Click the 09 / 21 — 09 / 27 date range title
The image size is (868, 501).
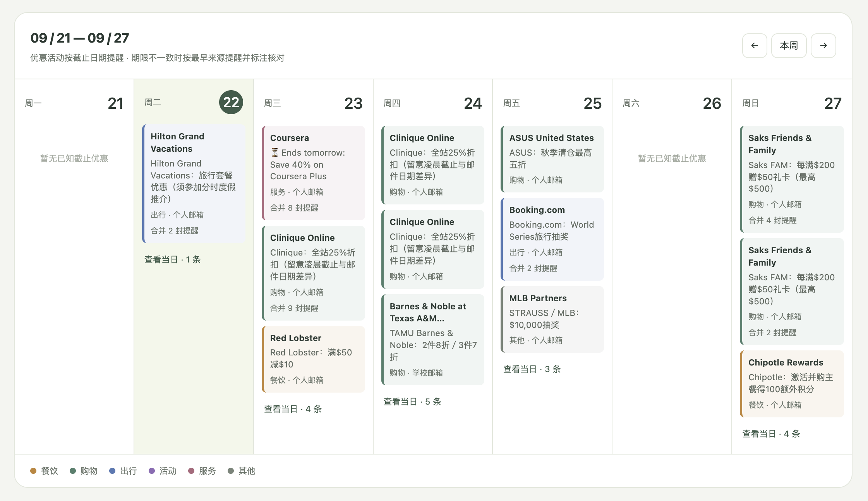click(80, 38)
